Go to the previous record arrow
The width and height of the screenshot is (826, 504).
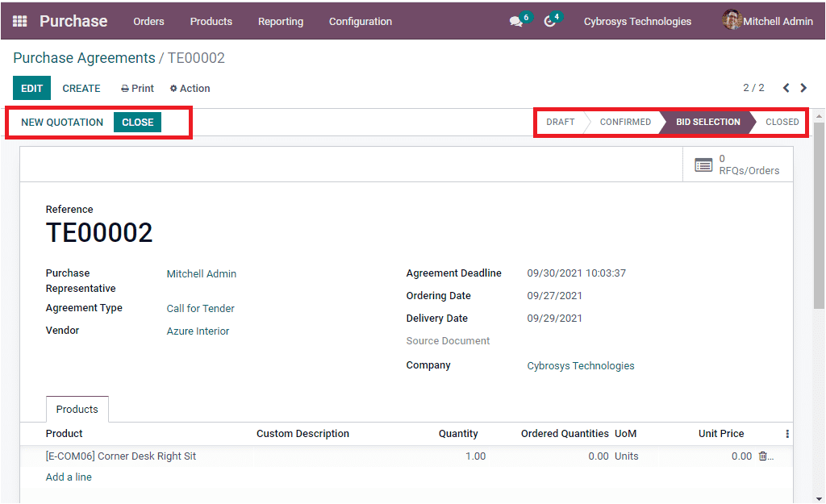tap(786, 88)
